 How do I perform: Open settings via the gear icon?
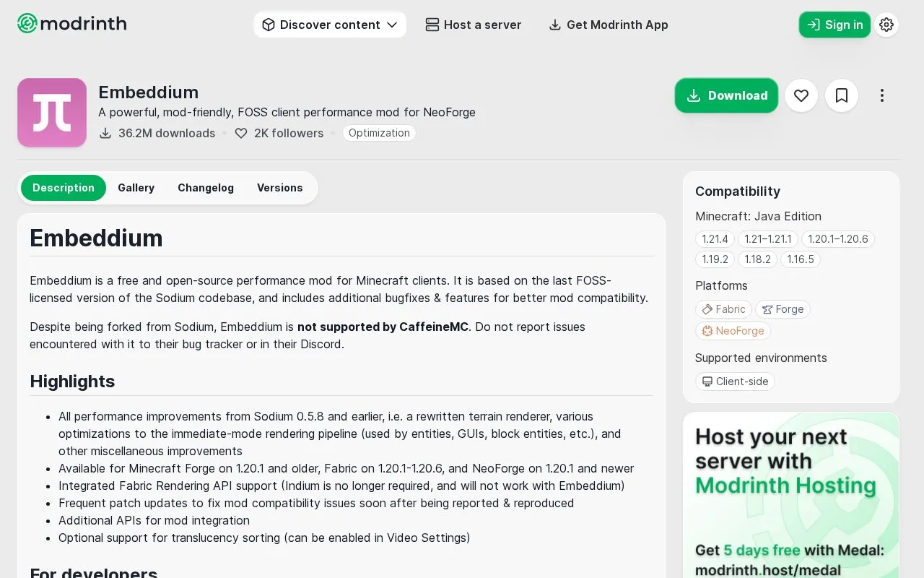[886, 25]
